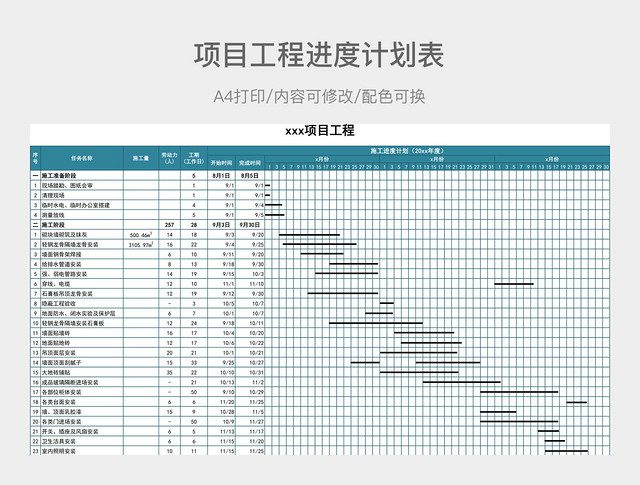
Task: Select the 现场踏勘、图纸会审 task cell
Action: pyautogui.click(x=82, y=185)
